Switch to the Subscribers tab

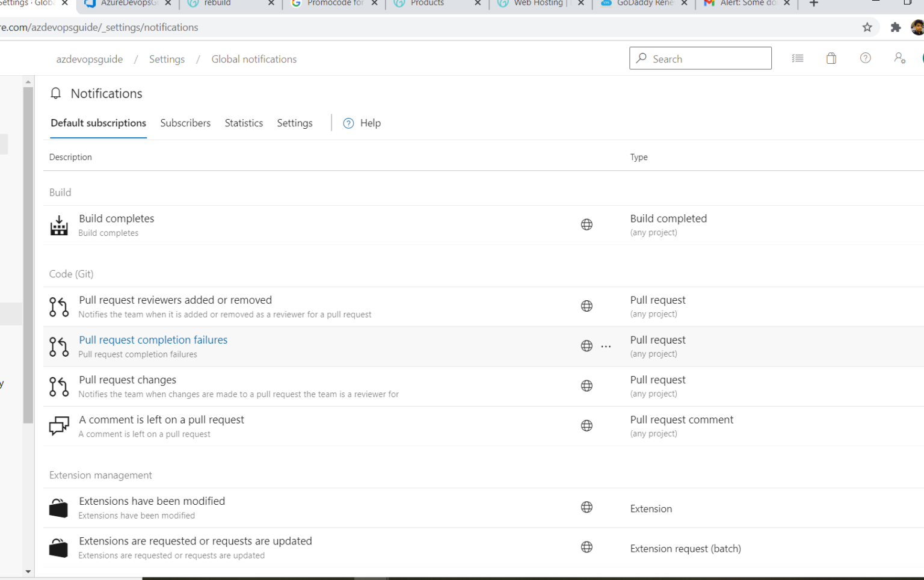(185, 123)
